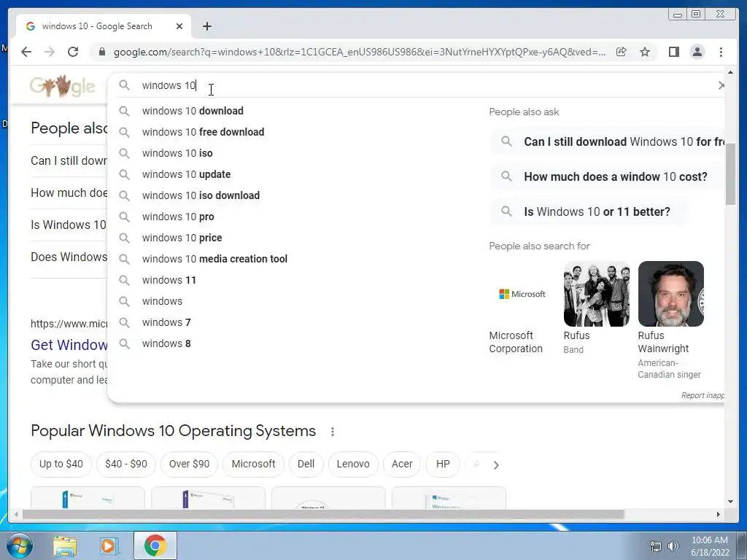Click the scroll-down arrow of the page
Image resolution: width=747 pixels, height=560 pixels.
pos(731,502)
